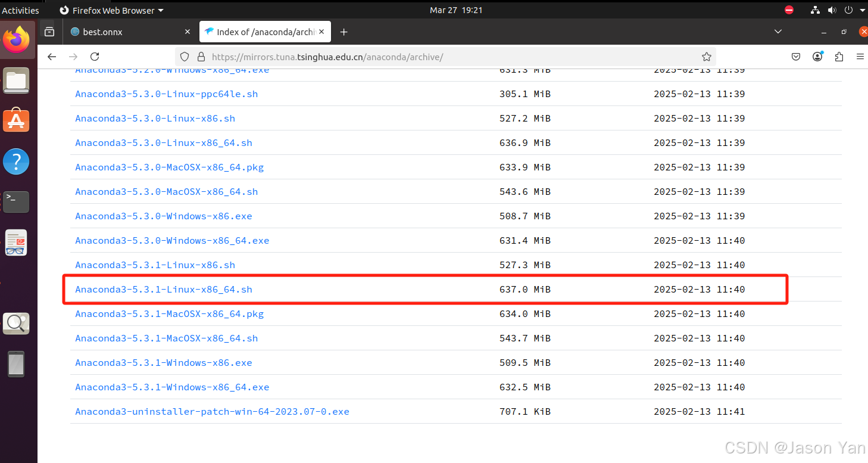Viewport: 868px width, 463px height.
Task: Click Anaconda3-5.3.0-MacOSX-x86_64.sh link
Action: coord(167,192)
